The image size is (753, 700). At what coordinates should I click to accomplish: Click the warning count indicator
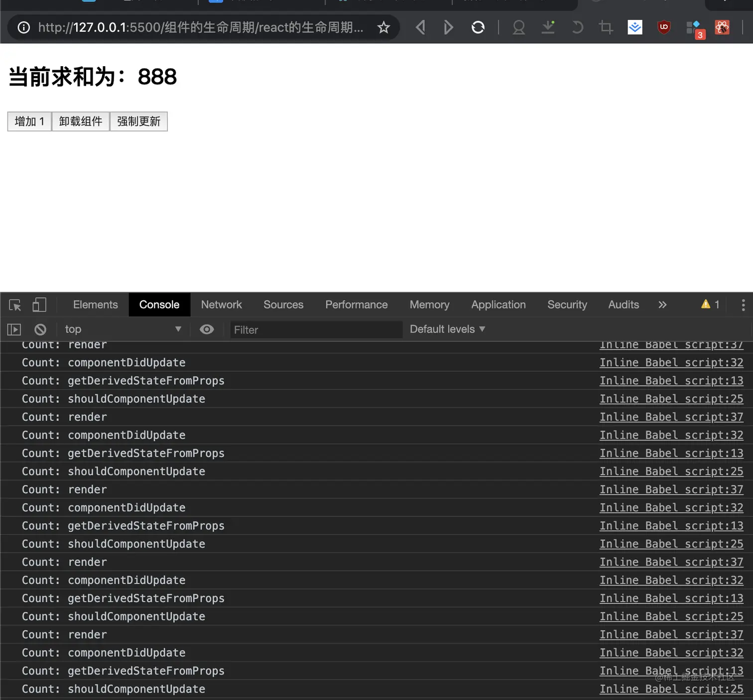(710, 304)
